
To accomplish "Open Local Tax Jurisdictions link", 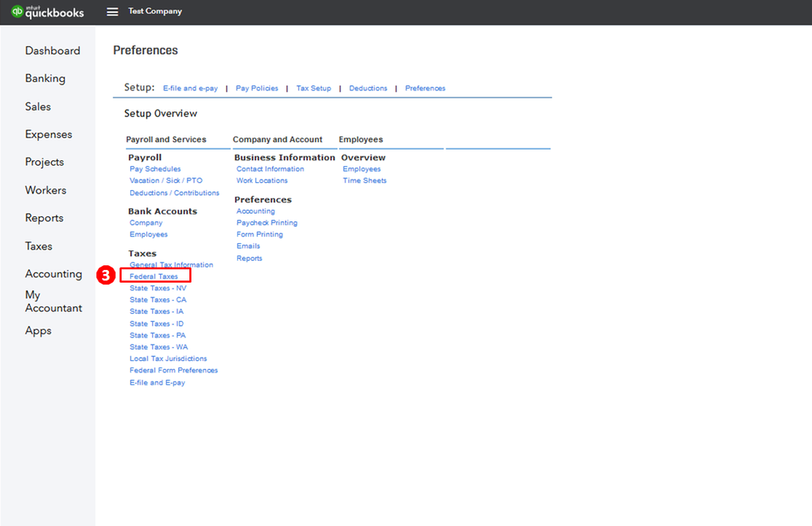I will (x=168, y=359).
